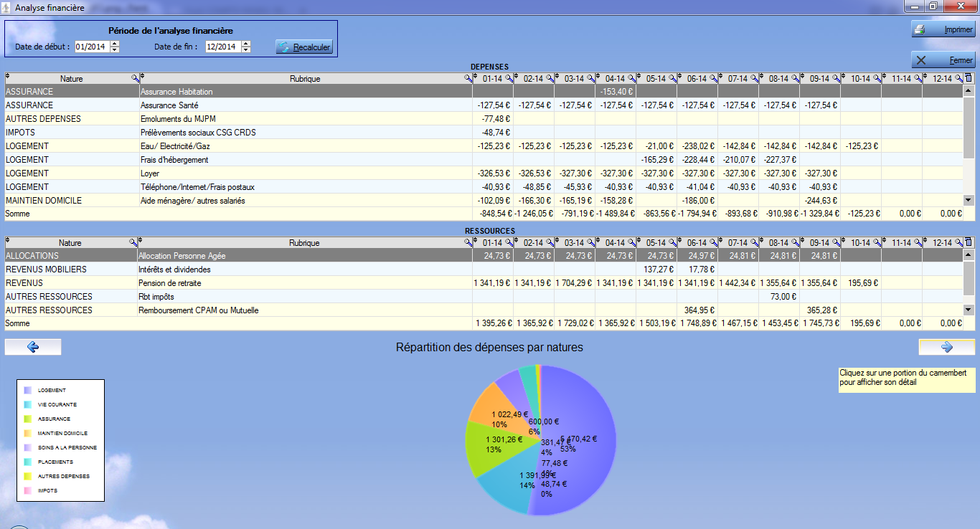Click the magnifier icon in DEPENSES 04-14 column

(632, 78)
